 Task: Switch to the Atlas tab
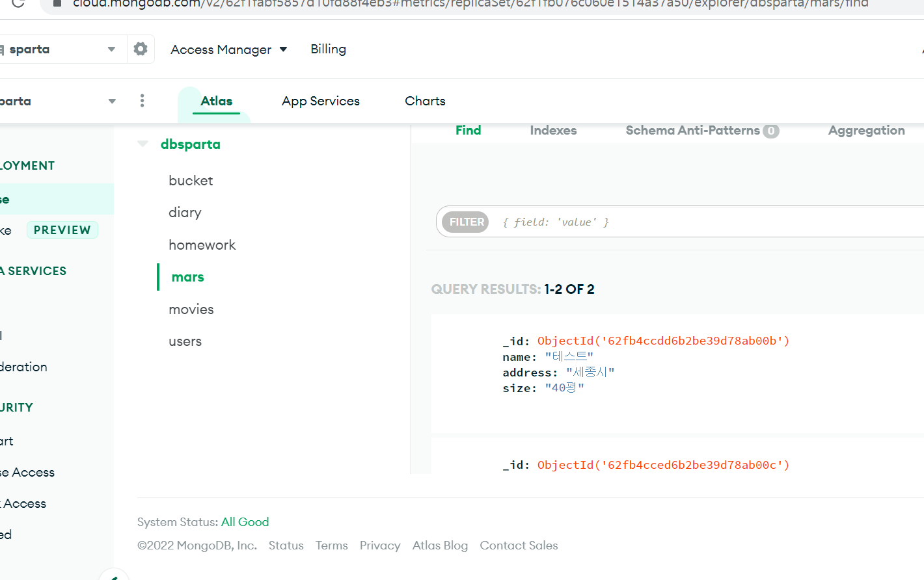[x=216, y=101]
